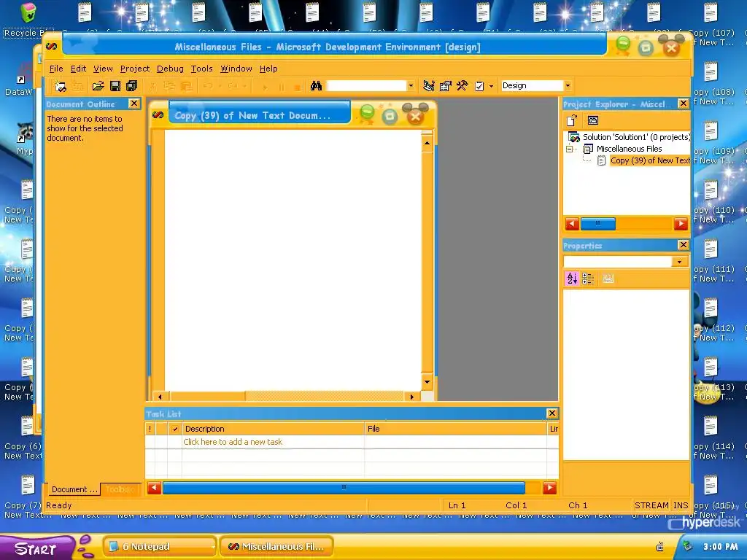
Task: Open the dropdown arrow next to Task List icon
Action: click(x=491, y=87)
